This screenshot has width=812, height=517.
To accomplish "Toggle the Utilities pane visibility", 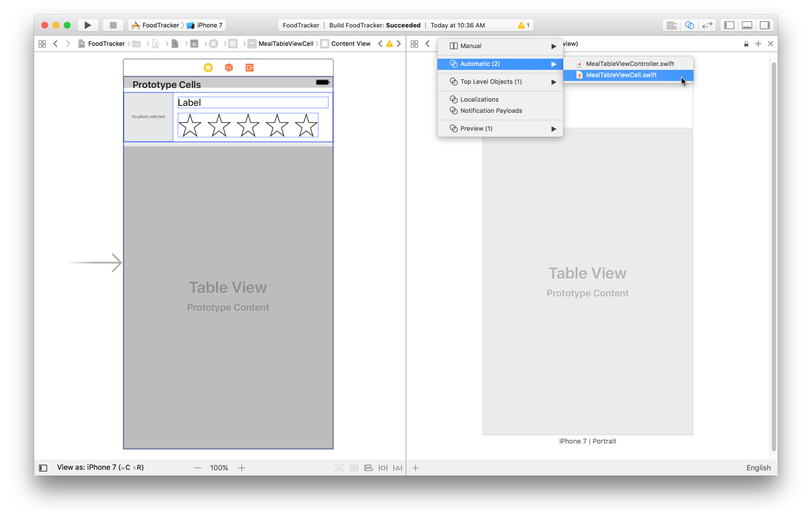I will 765,25.
